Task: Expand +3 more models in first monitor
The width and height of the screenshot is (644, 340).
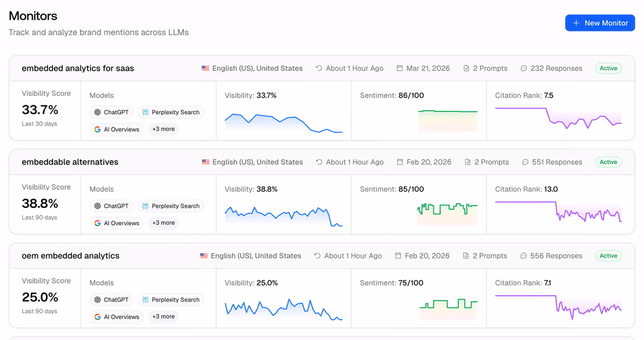Action: (163, 129)
